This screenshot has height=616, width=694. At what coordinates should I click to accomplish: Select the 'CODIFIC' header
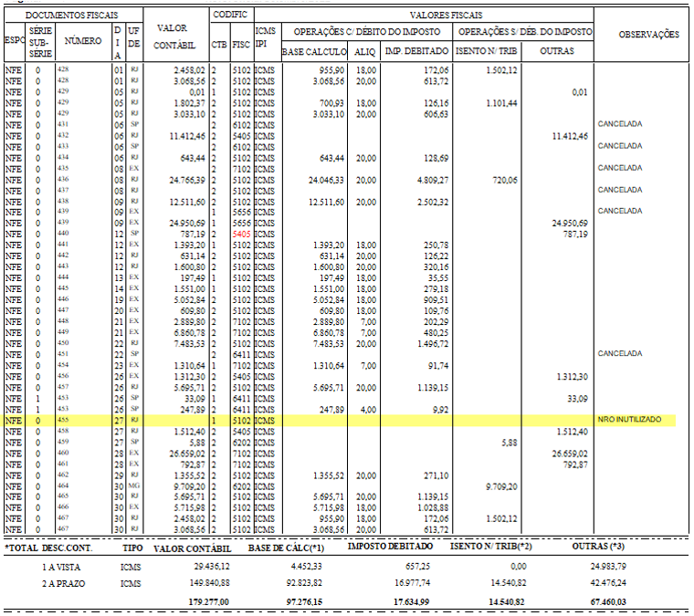(230, 15)
